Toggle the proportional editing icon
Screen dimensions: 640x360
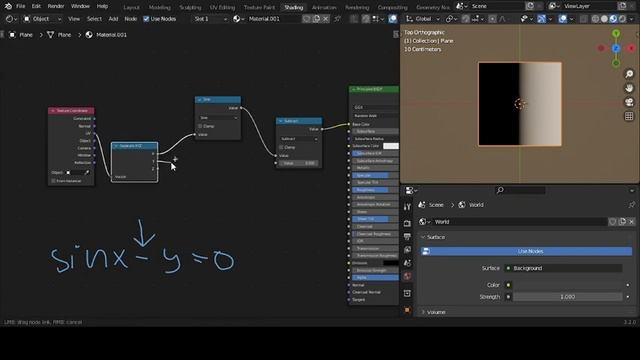click(x=492, y=19)
